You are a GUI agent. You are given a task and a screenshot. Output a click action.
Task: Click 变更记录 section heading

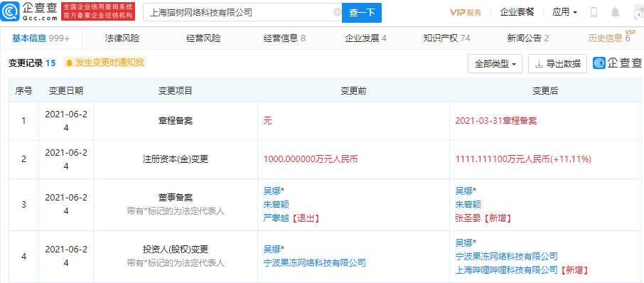[x=26, y=63]
